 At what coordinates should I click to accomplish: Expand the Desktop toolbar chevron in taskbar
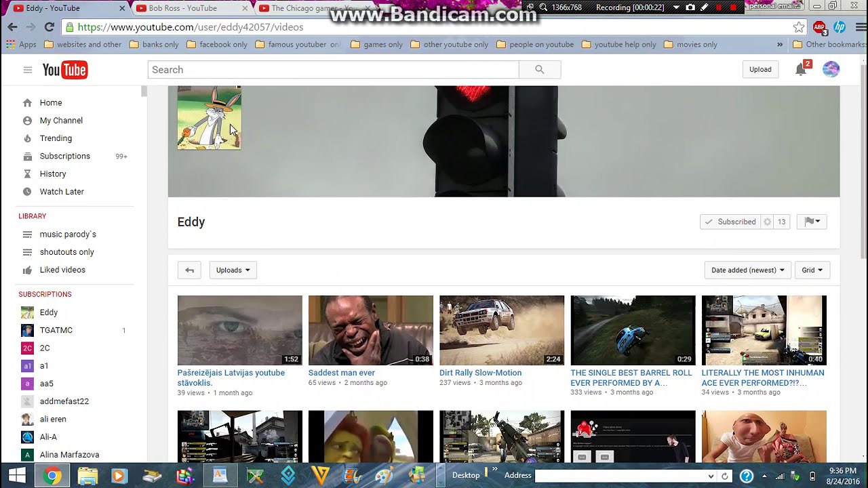click(x=494, y=469)
